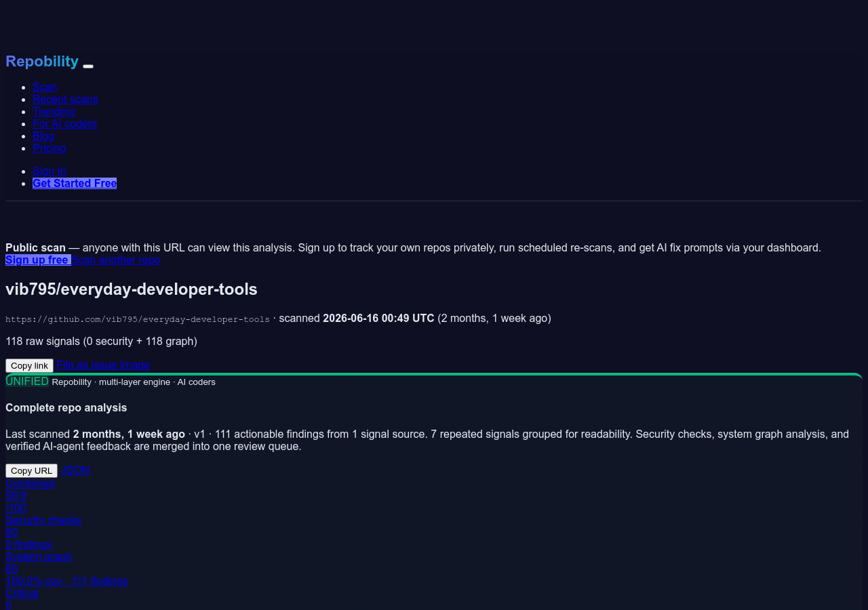Open the Security checks score link
868x610 pixels.
43,532
